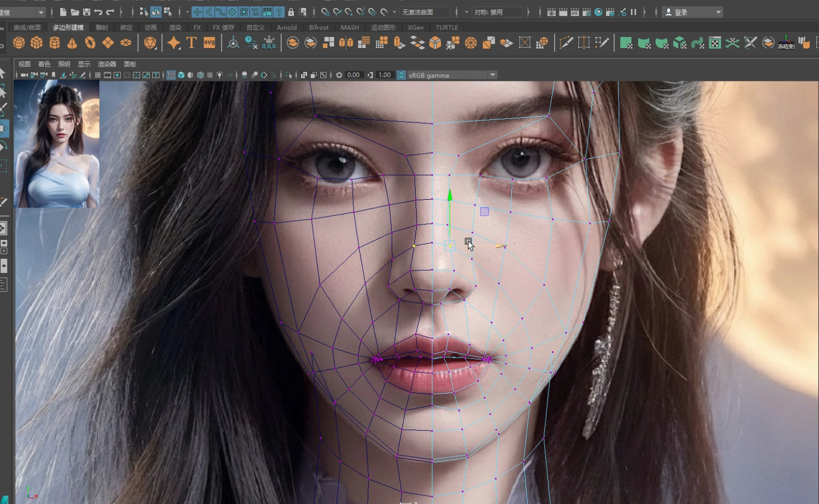The width and height of the screenshot is (819, 504).
Task: Toggle the lock selection padlock icon
Action: point(291,12)
